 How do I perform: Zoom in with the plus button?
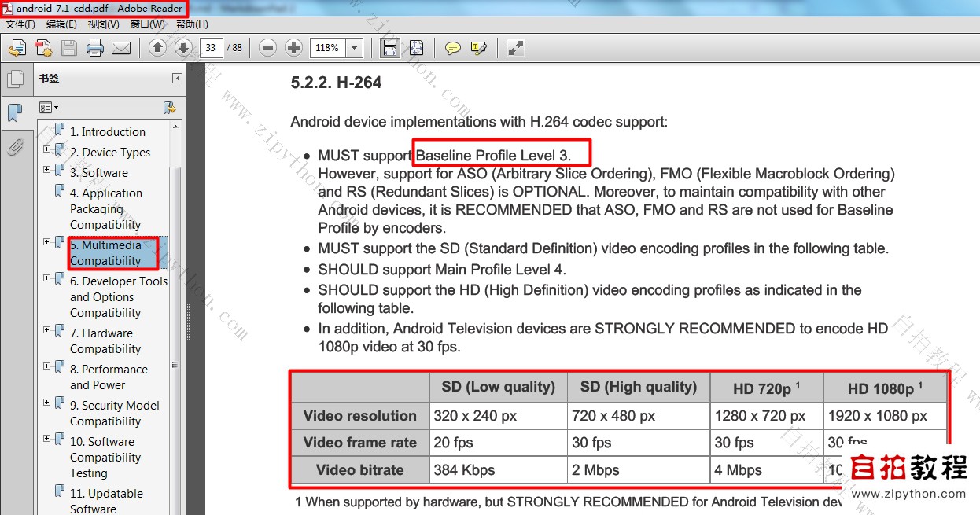point(293,47)
